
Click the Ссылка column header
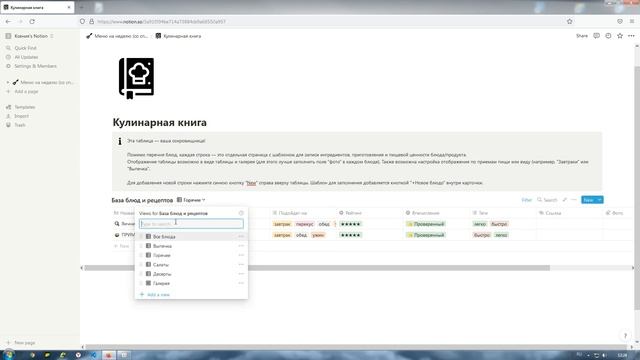(x=550, y=213)
